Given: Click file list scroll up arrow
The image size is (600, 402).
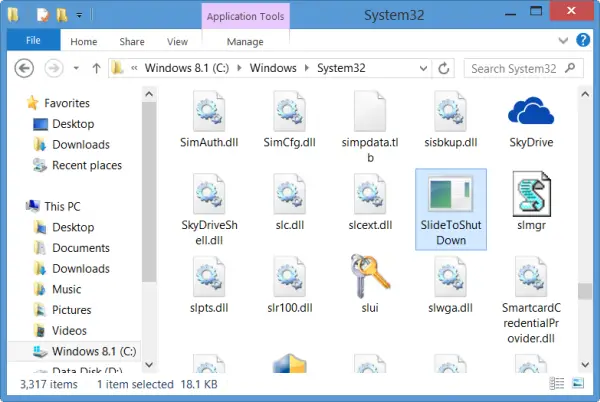Looking at the screenshot, I should pos(585,94).
